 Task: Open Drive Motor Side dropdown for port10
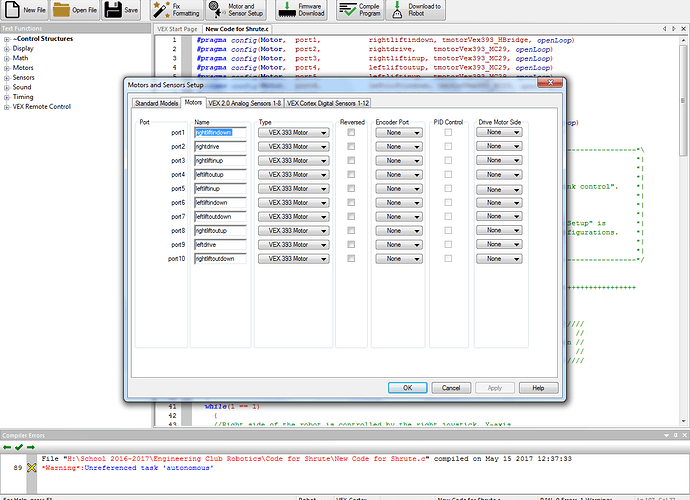[x=499, y=259]
